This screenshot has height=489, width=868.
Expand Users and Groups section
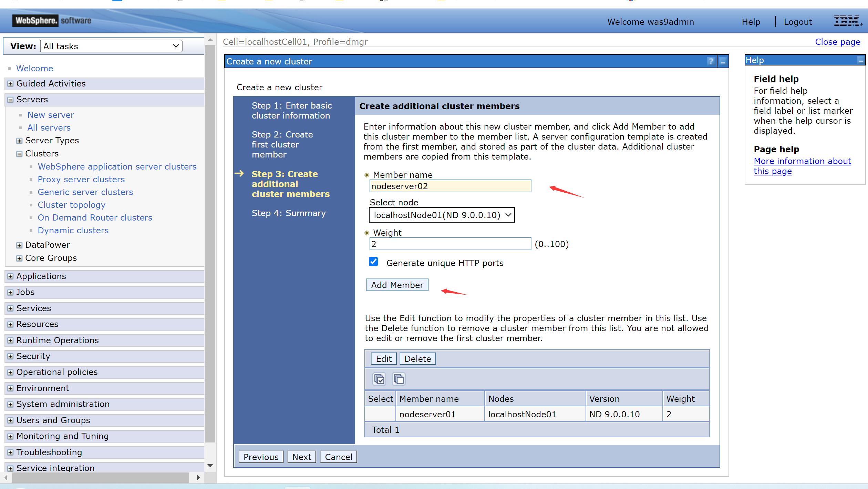coord(10,420)
